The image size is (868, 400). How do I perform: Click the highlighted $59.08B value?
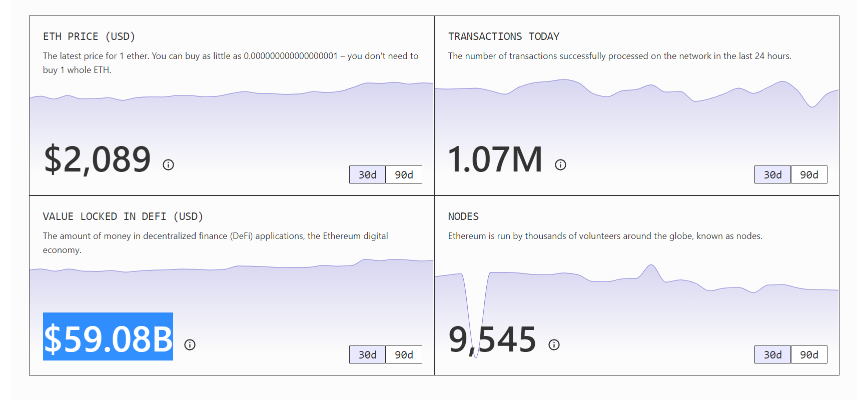pos(108,336)
